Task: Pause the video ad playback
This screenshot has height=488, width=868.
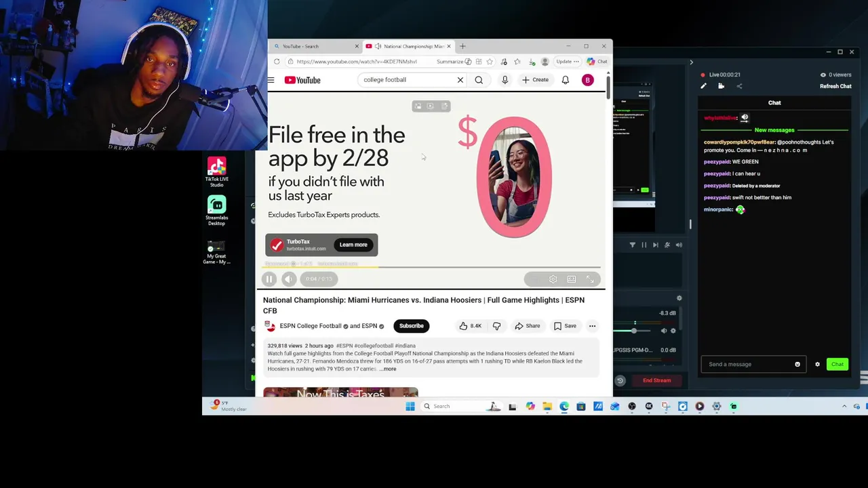Action: click(269, 279)
